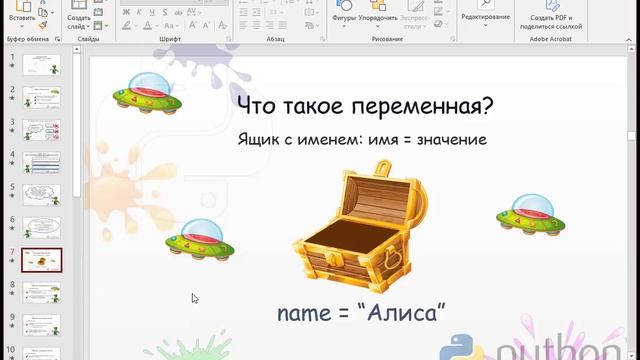This screenshot has width=640, height=360.
Task: Click Создать слайд button
Action: click(x=78, y=16)
